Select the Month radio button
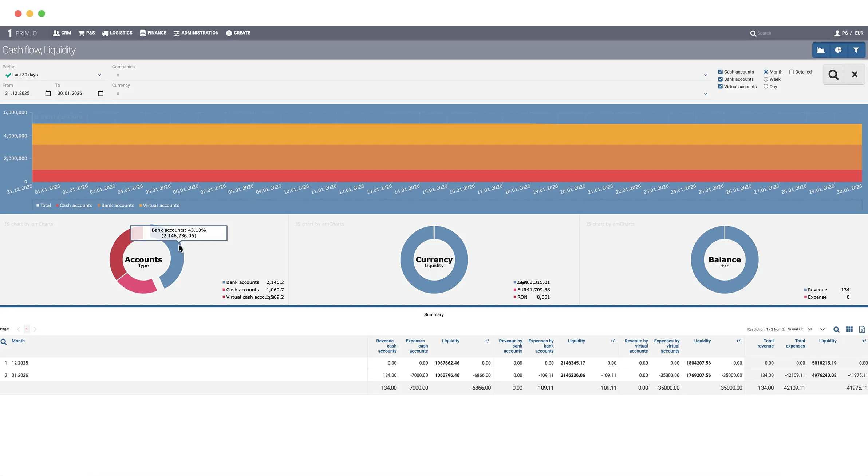 (766, 72)
